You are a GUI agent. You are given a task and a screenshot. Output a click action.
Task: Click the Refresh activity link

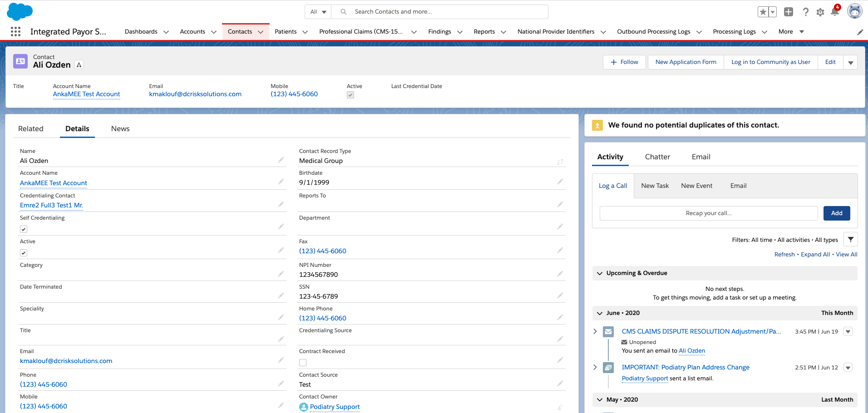pos(784,255)
